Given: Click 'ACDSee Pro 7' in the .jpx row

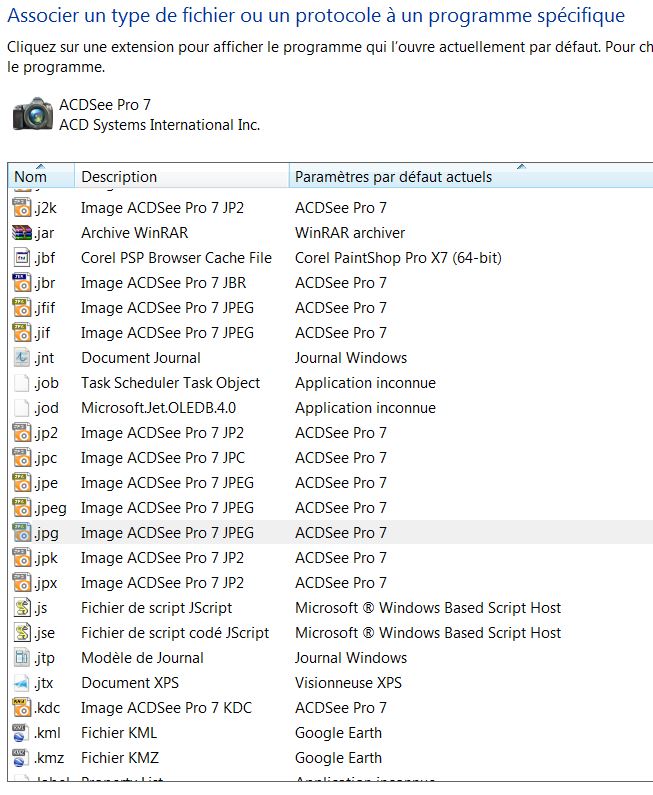Looking at the screenshot, I should 341,583.
